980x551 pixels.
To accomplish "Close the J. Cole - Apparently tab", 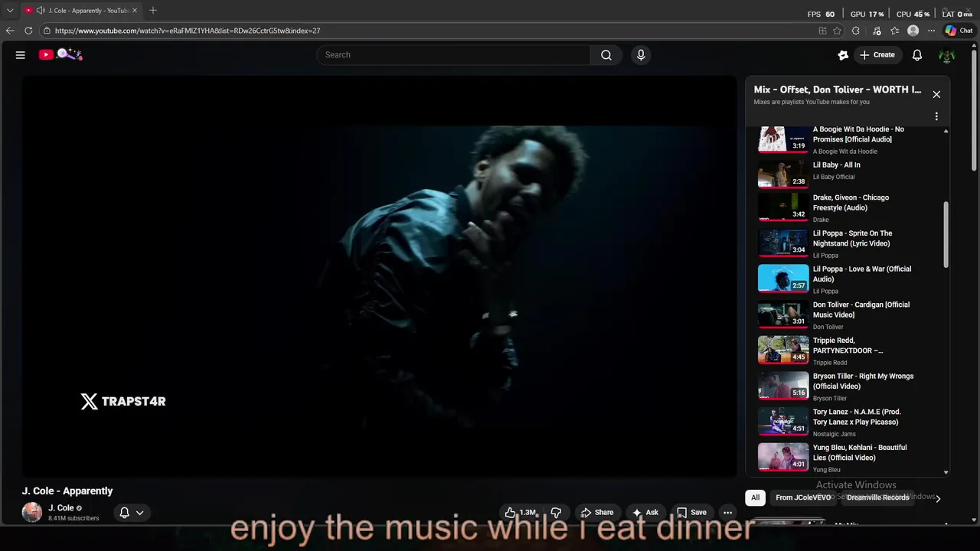I will pyautogui.click(x=135, y=11).
